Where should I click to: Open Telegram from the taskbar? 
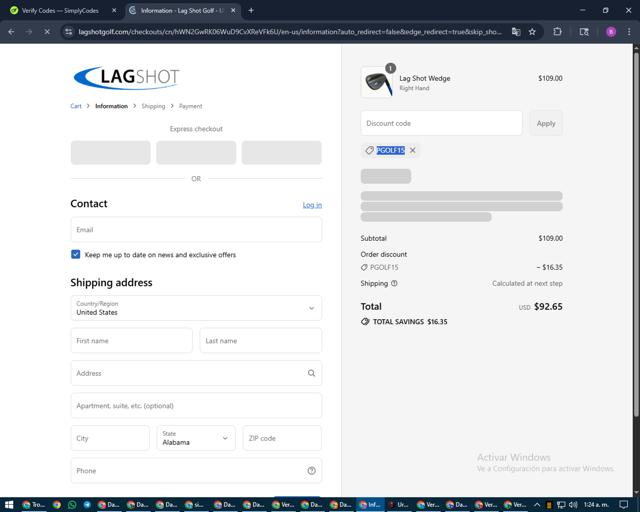click(87, 505)
